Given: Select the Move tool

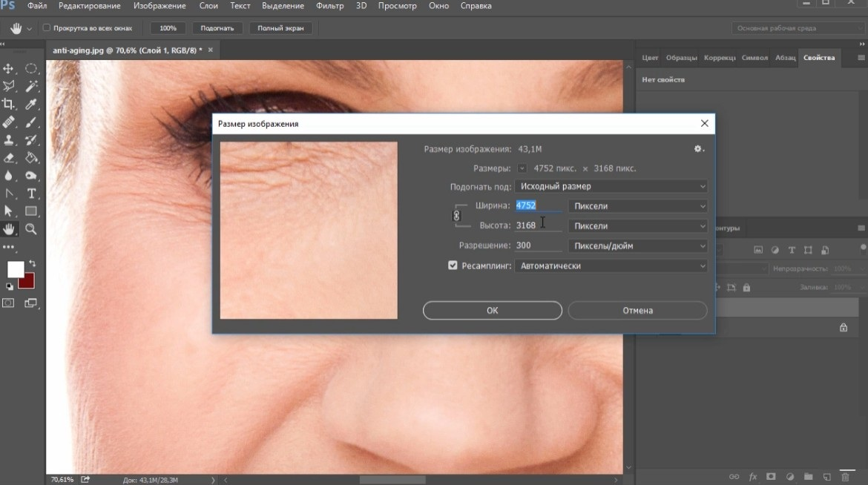Looking at the screenshot, I should [8, 69].
